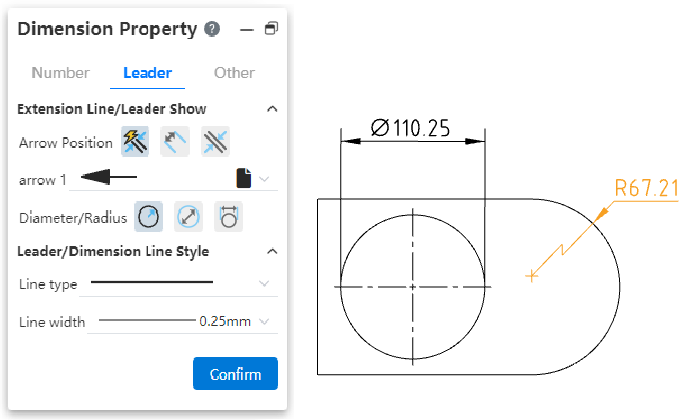Choose the diameter style leader icon
This screenshot has height=420, width=697.
188,216
